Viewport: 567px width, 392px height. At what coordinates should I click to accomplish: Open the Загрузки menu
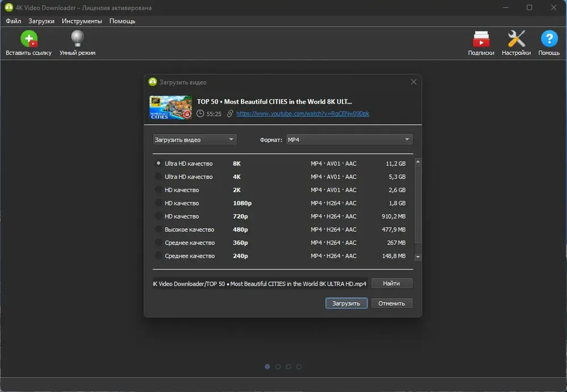click(41, 21)
